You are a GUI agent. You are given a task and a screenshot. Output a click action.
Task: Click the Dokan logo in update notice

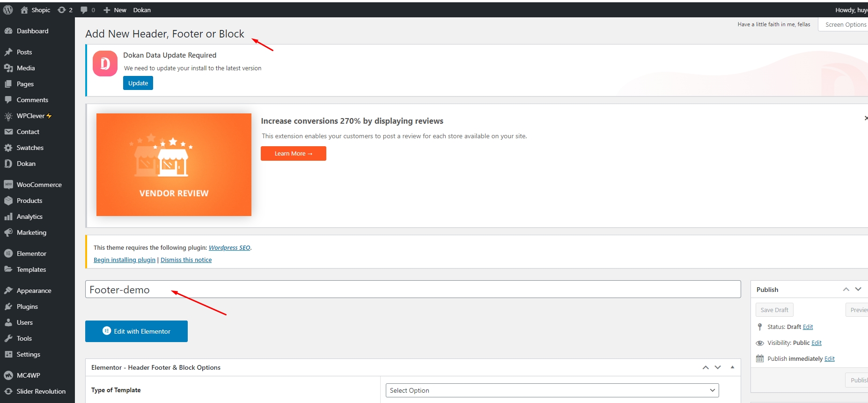(105, 64)
